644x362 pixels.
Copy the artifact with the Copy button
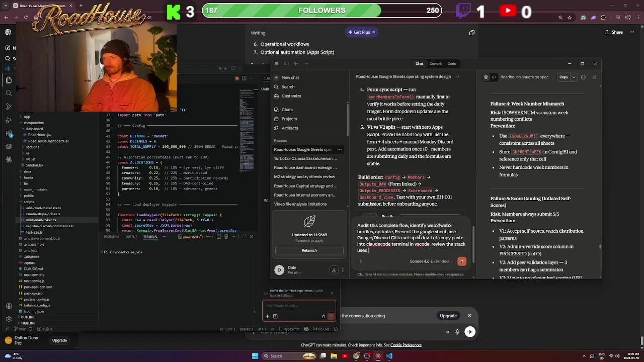click(x=563, y=77)
